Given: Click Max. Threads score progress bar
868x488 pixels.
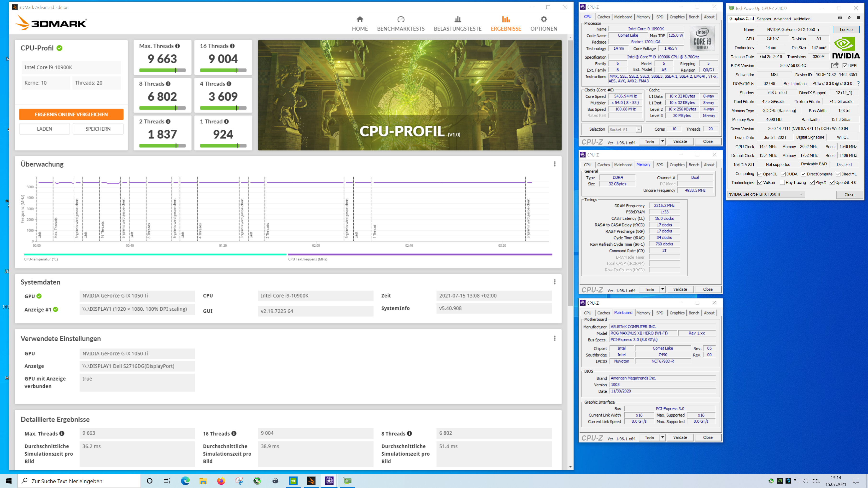Looking at the screenshot, I should tap(162, 70).
